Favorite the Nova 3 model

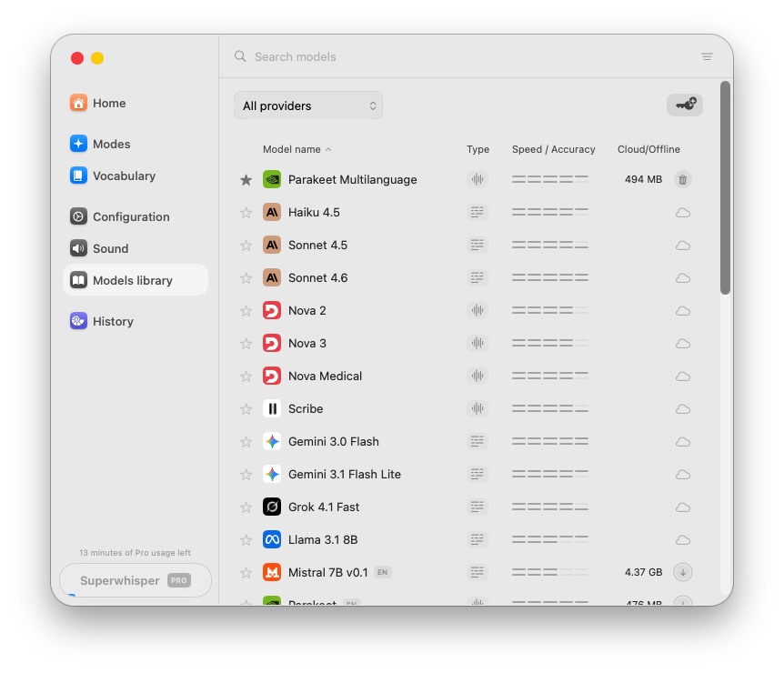[246, 344]
